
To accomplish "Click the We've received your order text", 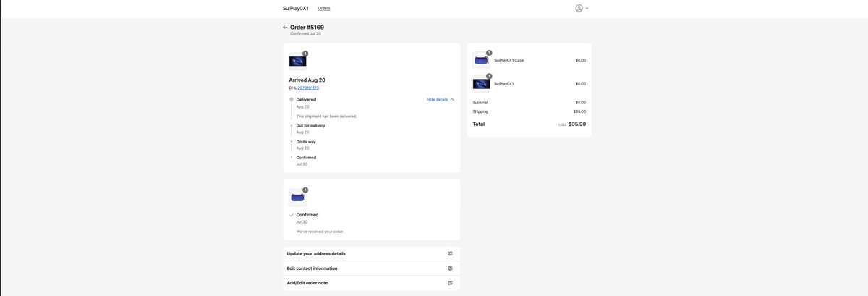I will [320, 232].
